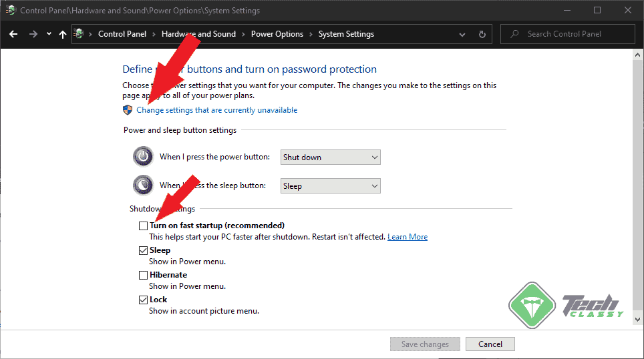This screenshot has width=644, height=359.
Task: Click the search magnifier icon
Action: coord(514,33)
